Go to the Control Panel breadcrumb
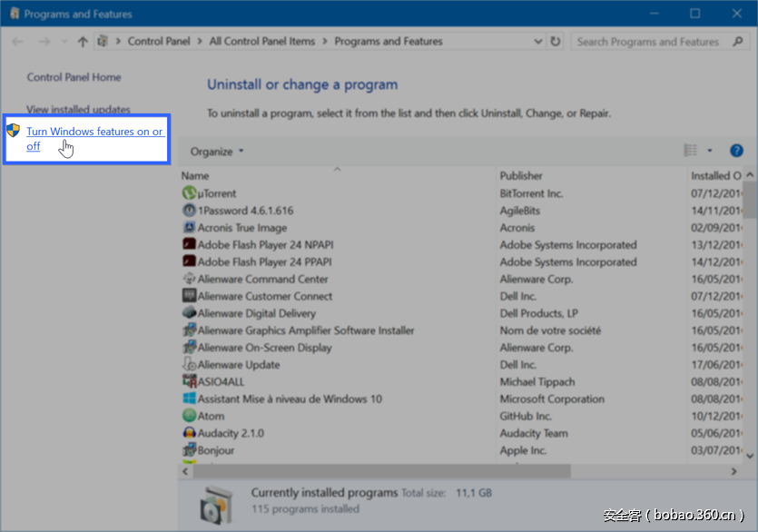Viewport: 758px width, 532px height. coord(159,42)
